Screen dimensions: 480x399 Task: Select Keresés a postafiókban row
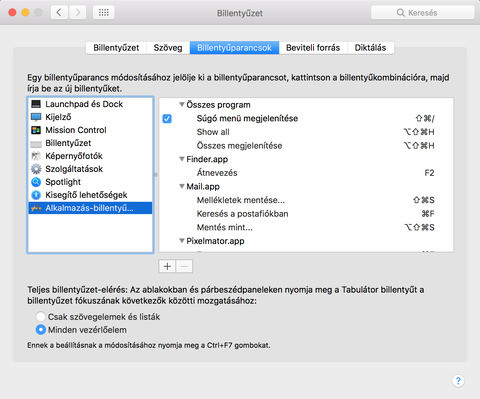[306, 214]
